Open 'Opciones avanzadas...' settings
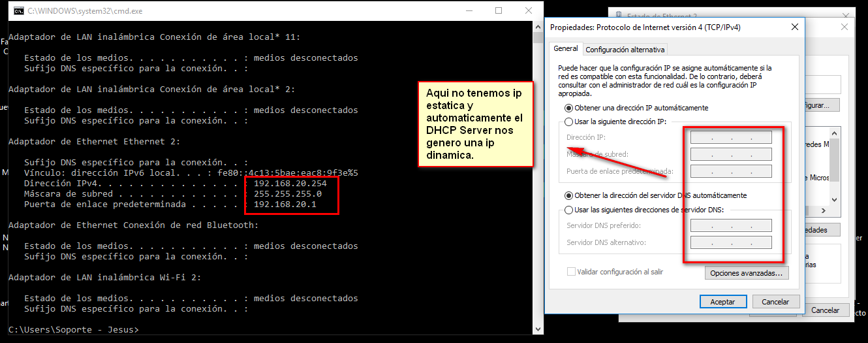Viewport: 868px width, 343px height. [746, 273]
